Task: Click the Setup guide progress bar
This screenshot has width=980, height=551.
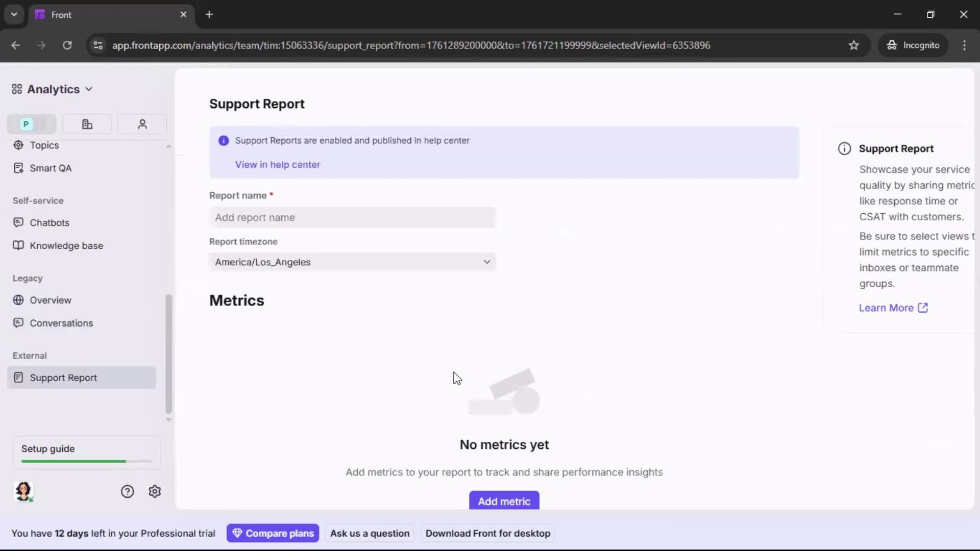Action: 86,461
